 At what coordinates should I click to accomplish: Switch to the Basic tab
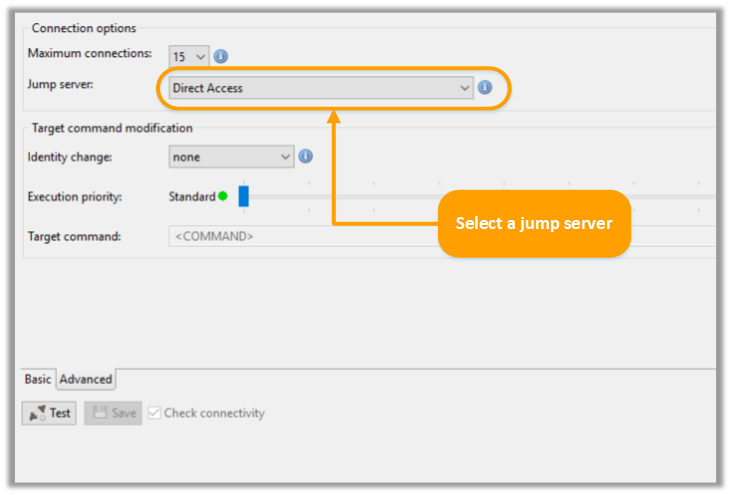(x=38, y=379)
